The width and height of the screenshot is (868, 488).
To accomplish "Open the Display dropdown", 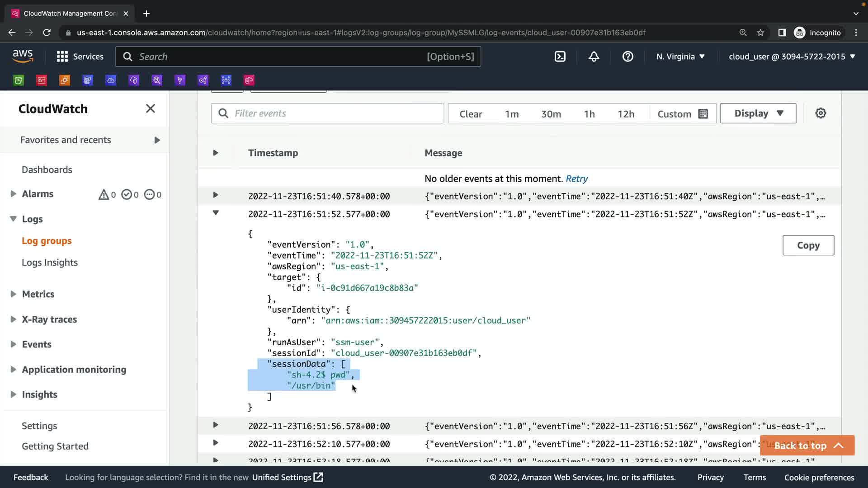I will 758,113.
